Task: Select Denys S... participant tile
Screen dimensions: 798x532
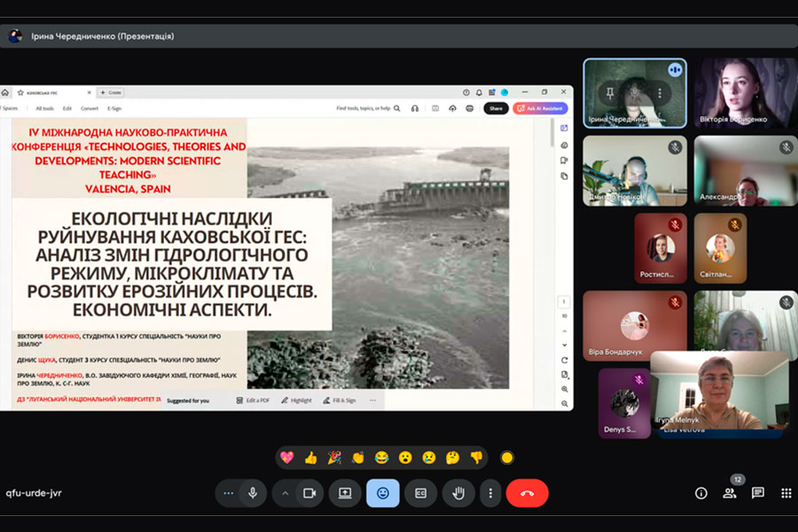Action: click(x=624, y=403)
